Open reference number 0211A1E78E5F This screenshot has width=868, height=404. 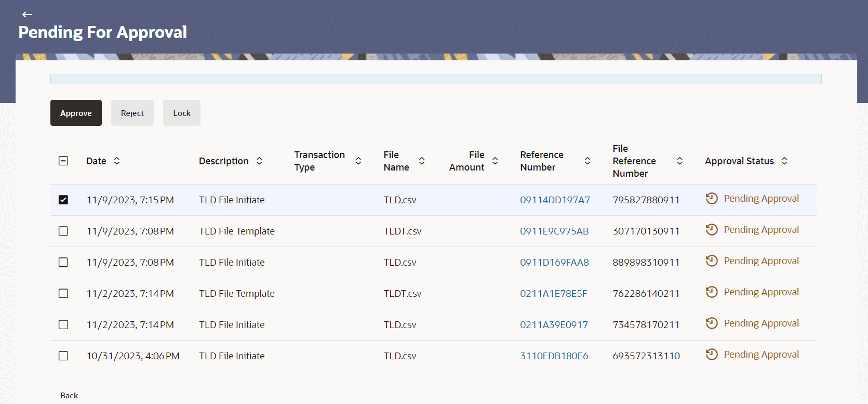click(x=554, y=294)
